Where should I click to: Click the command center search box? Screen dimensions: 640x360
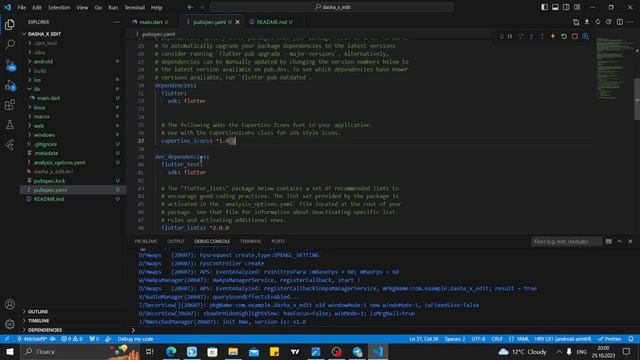pos(332,7)
